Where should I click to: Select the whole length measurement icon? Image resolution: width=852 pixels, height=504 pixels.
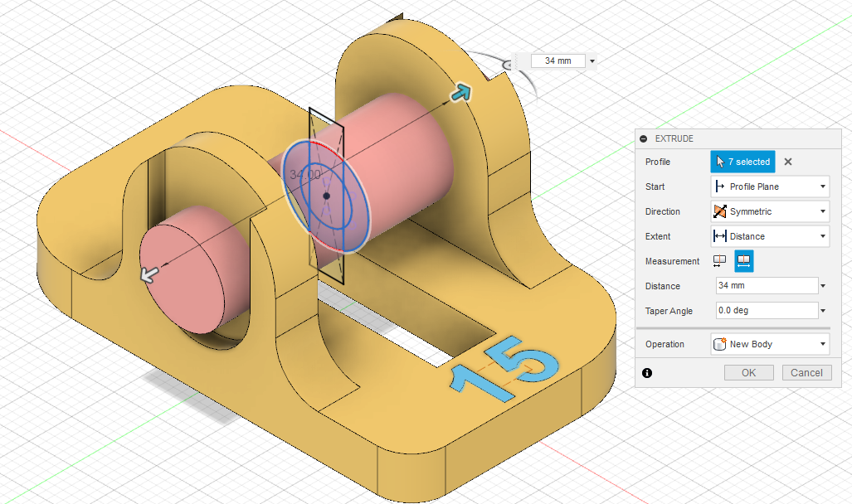744,261
